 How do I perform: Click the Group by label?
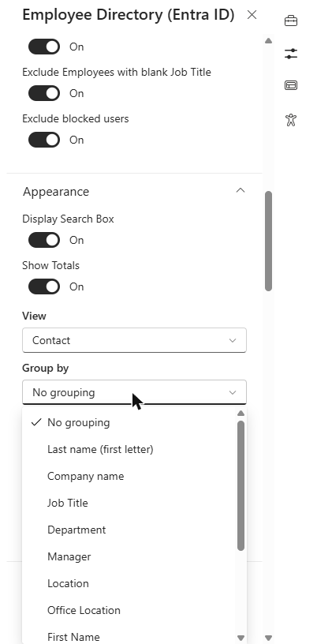coord(45,368)
